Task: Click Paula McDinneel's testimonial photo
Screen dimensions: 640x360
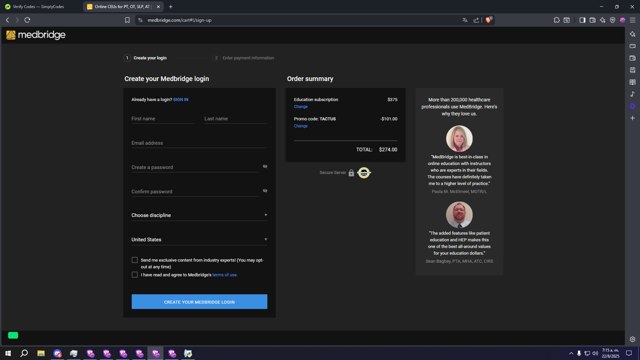Action: coord(459,138)
